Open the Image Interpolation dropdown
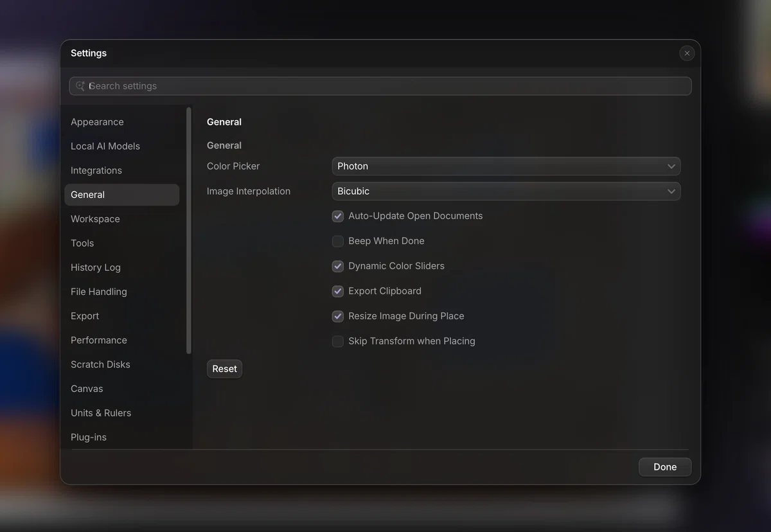The image size is (771, 532). pos(506,191)
